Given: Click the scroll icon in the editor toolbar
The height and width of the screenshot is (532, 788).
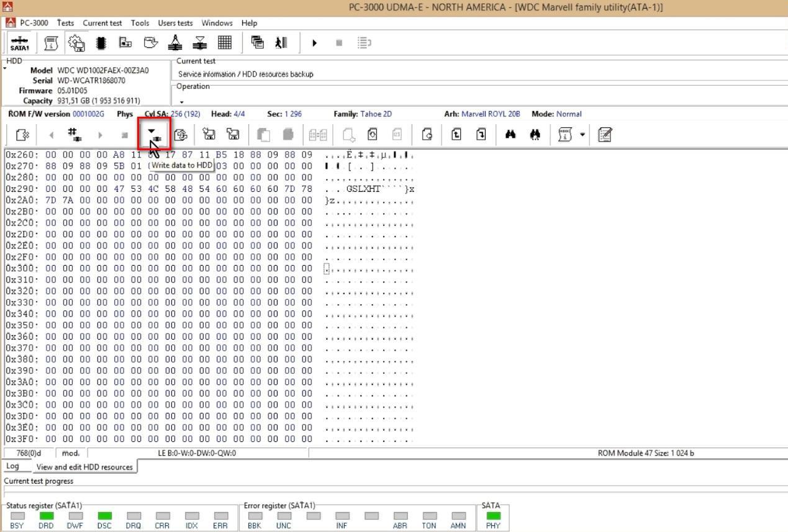Looking at the screenshot, I should coord(564,134).
